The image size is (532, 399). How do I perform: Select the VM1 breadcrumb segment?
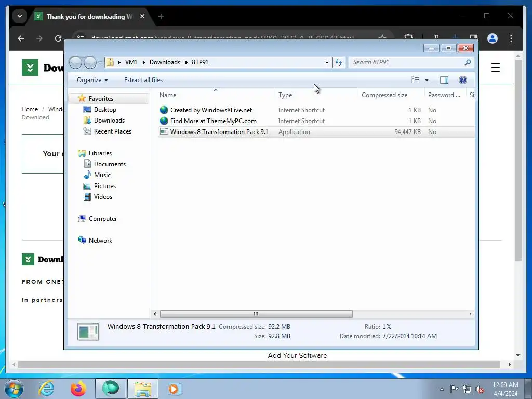pos(131,62)
